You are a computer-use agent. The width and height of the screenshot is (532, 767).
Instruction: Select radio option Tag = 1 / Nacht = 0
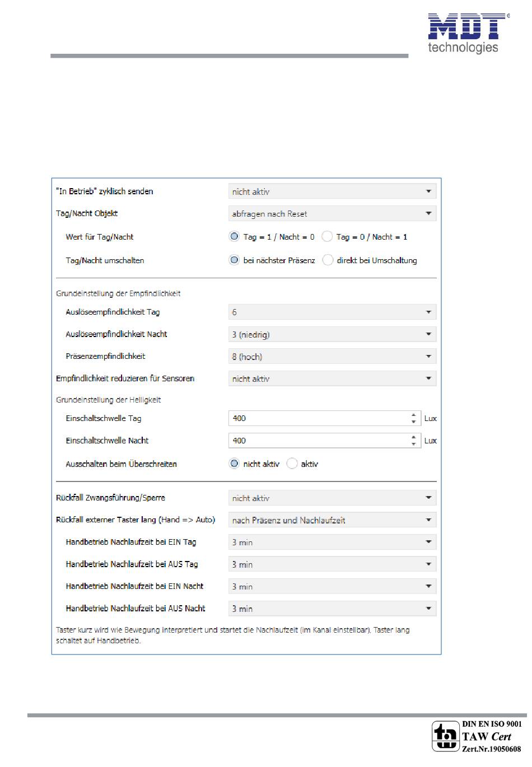[235, 237]
